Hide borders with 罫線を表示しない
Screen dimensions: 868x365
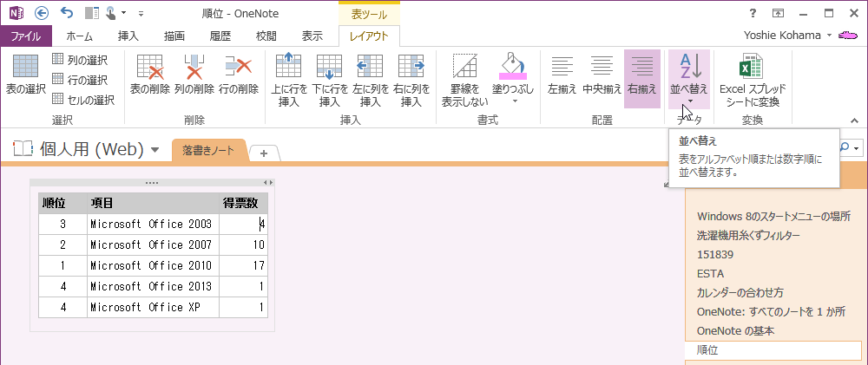tap(464, 80)
